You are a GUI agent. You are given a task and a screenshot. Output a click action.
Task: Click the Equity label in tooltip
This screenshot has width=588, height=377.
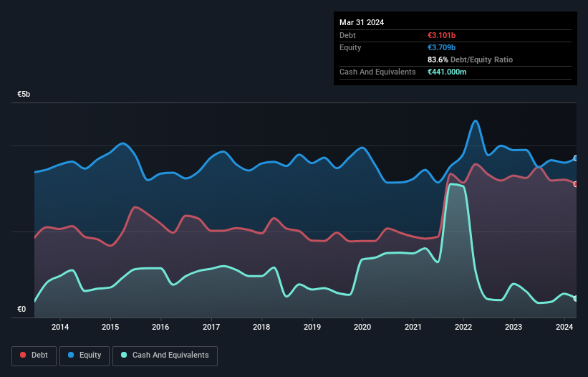click(350, 47)
